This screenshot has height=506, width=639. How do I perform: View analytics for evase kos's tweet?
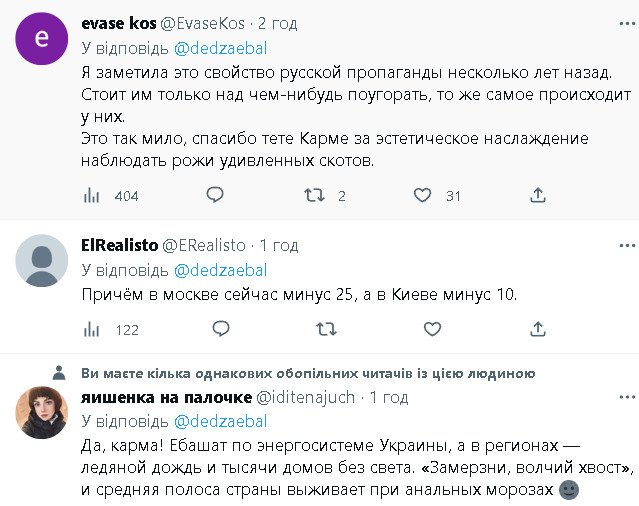point(91,195)
